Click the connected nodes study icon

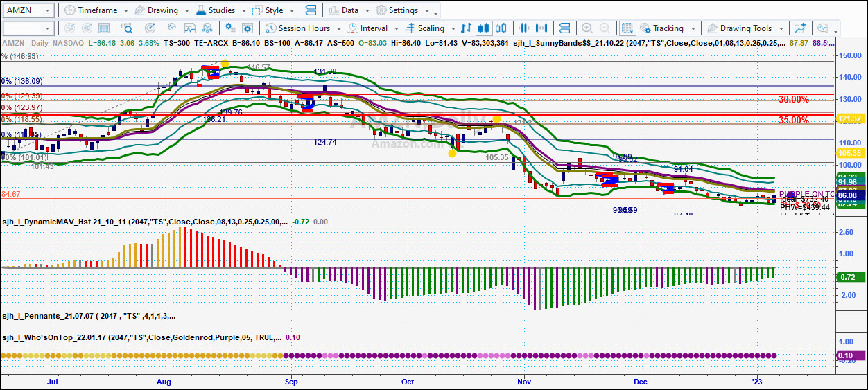click(206, 28)
